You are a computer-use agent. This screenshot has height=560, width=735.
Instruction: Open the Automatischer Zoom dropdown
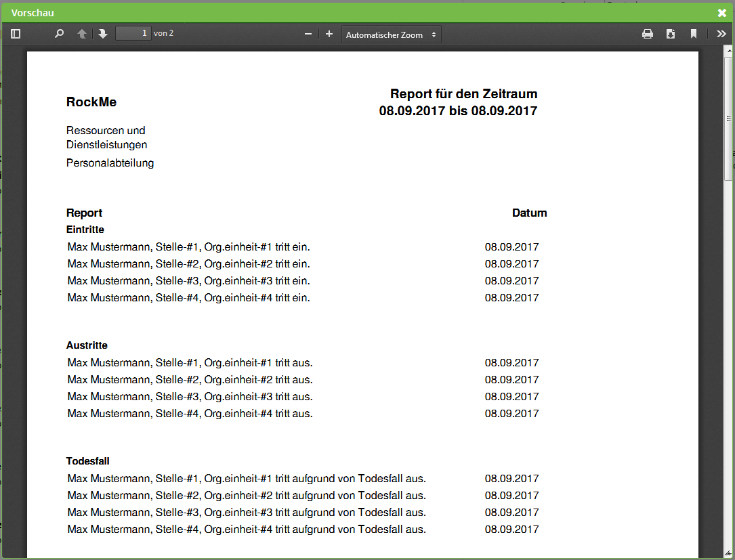click(391, 35)
